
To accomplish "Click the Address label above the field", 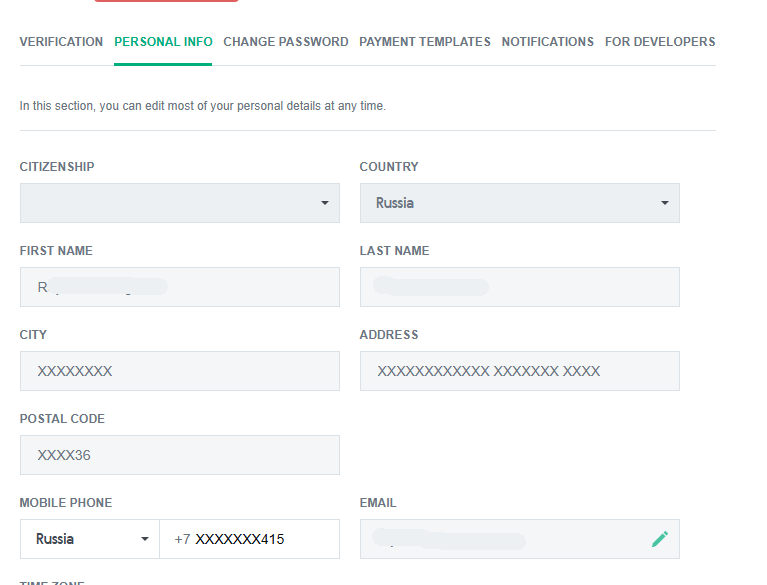I will click(x=389, y=335).
